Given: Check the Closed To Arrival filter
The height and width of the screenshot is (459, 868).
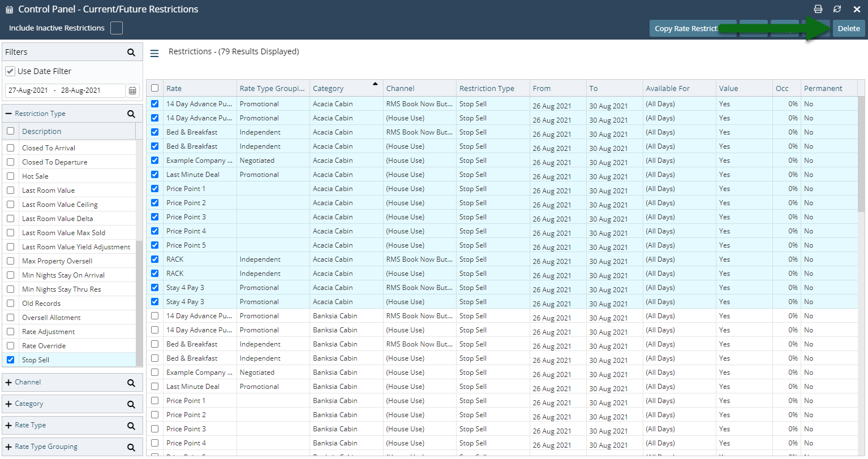Looking at the screenshot, I should (10, 148).
